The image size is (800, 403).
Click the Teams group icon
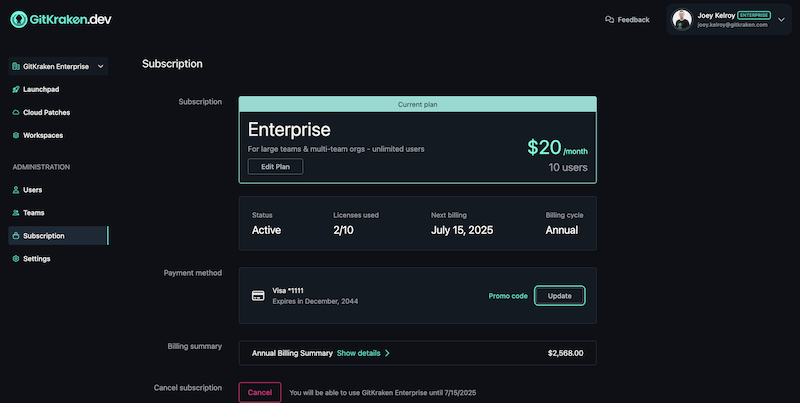coord(16,213)
